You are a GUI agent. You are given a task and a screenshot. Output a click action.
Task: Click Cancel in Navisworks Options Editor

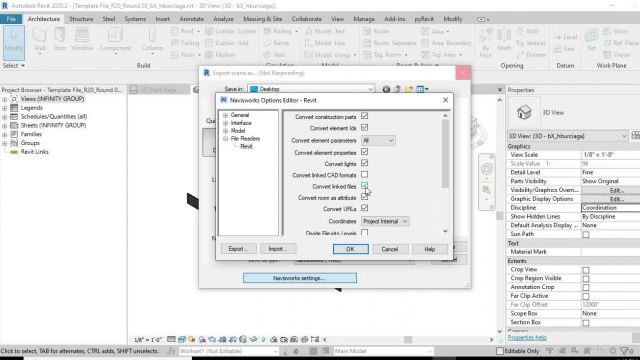pyautogui.click(x=390, y=249)
